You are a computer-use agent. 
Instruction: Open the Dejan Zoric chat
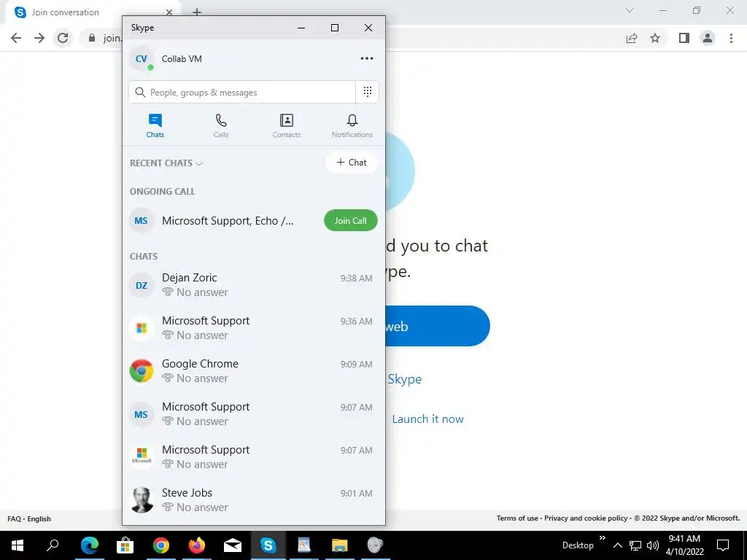tap(253, 285)
